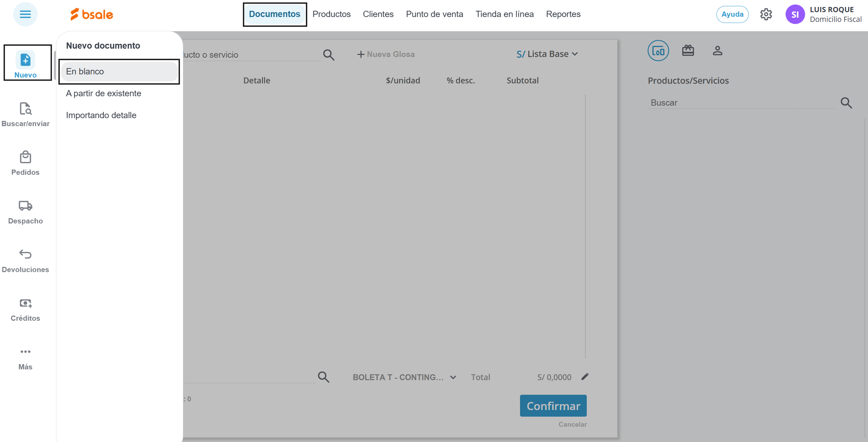This screenshot has width=868, height=442.
Task: Open the settings gear icon
Action: (x=766, y=14)
